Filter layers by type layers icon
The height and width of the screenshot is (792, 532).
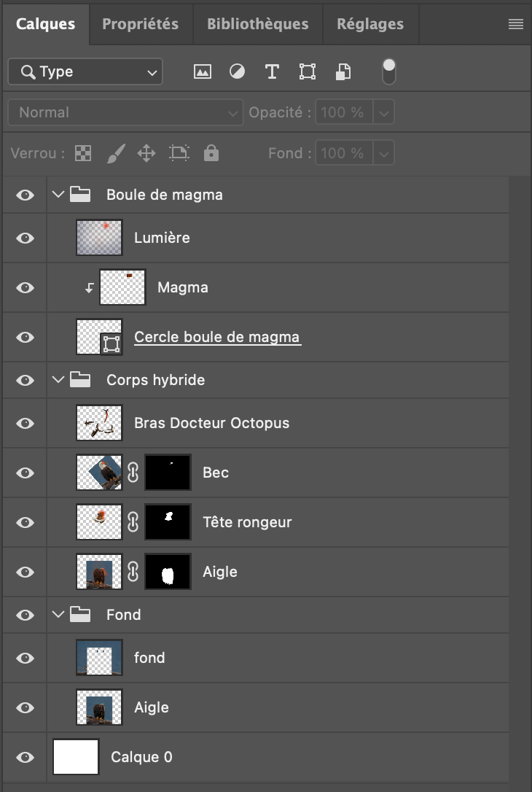tap(272, 71)
